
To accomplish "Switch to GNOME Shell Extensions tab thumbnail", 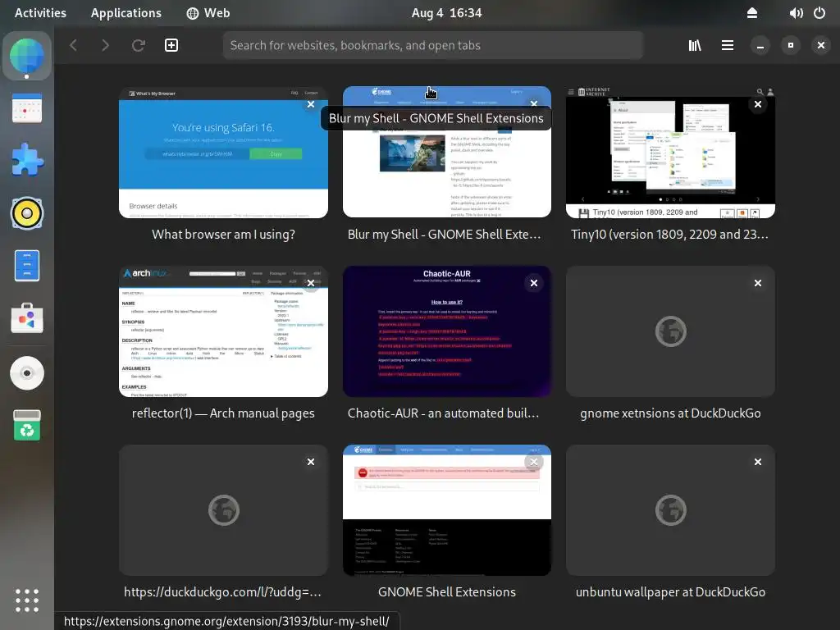I will tap(447, 510).
